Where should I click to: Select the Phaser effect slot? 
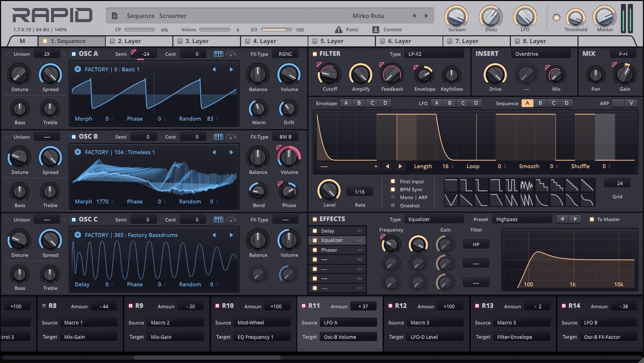(x=337, y=250)
